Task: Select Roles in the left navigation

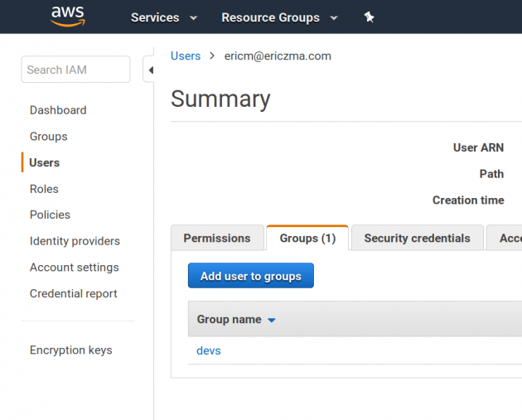Action: tap(44, 189)
